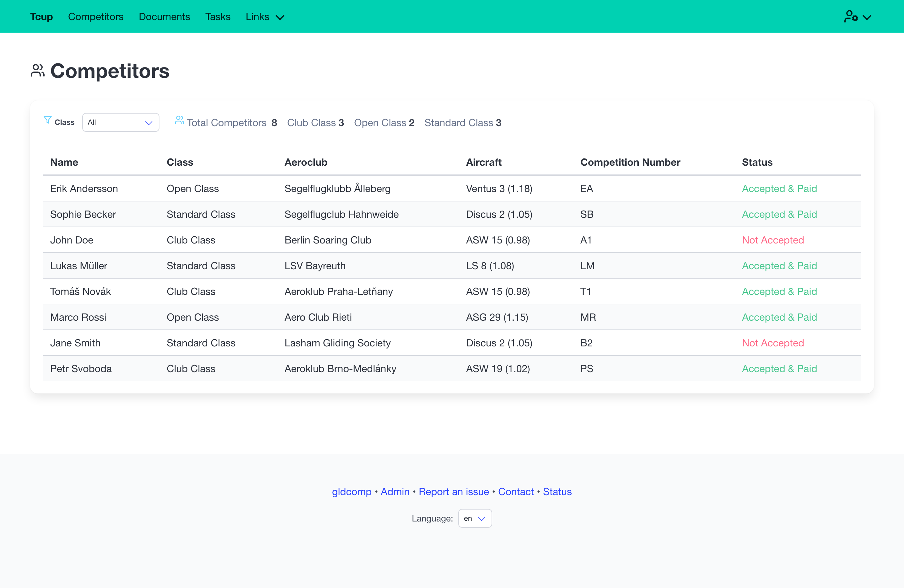This screenshot has width=904, height=588.
Task: Open the Status footer link
Action: click(x=557, y=492)
